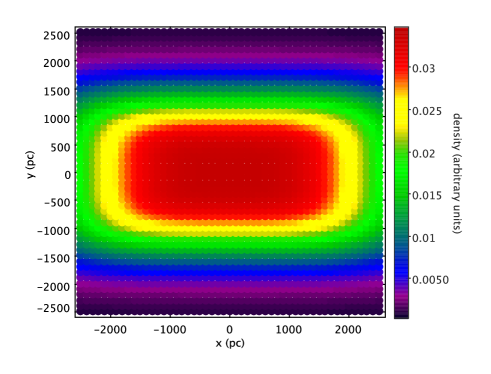Viewport: 491px width, 374px height.
Task: Click the yellow ring at plot's left edge
Action: 107,172
